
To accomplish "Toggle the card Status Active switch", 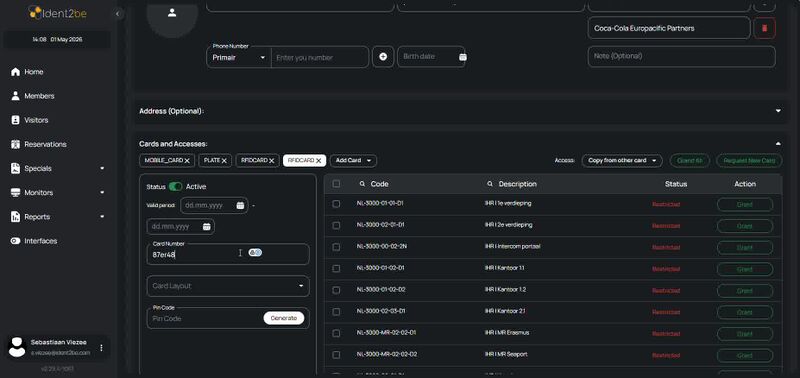I will (x=176, y=187).
